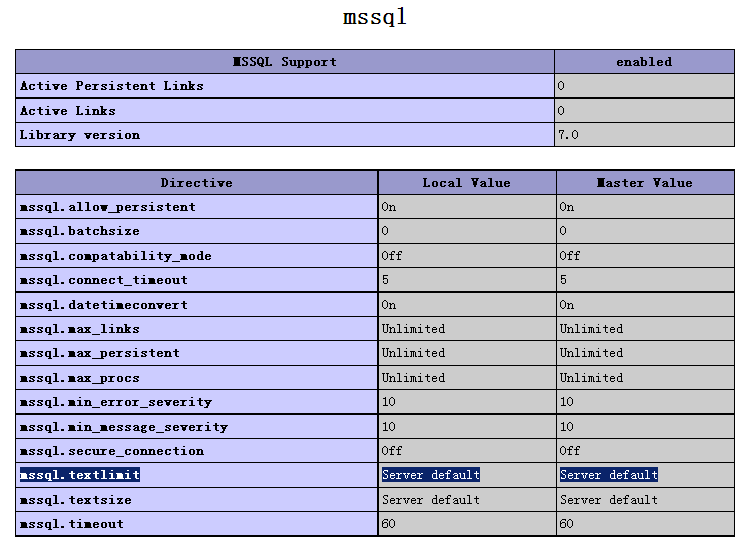Screen dimensions: 752x543
Task: Click the mssql.max_procs master value Unlimited
Action: (x=591, y=378)
